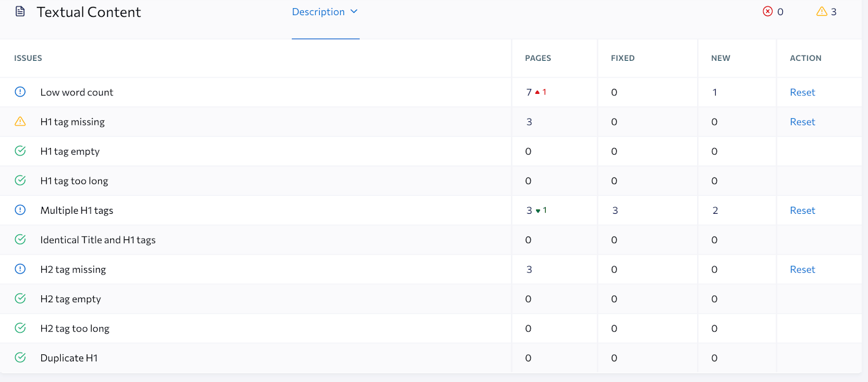Click the green down-arrow in Multiple H1 tags pages
This screenshot has height=382, width=868.
(x=538, y=211)
